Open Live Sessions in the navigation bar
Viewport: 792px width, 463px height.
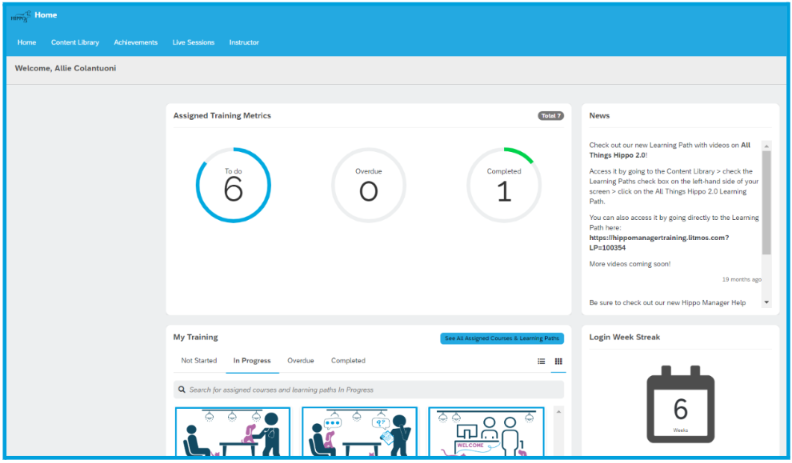193,42
